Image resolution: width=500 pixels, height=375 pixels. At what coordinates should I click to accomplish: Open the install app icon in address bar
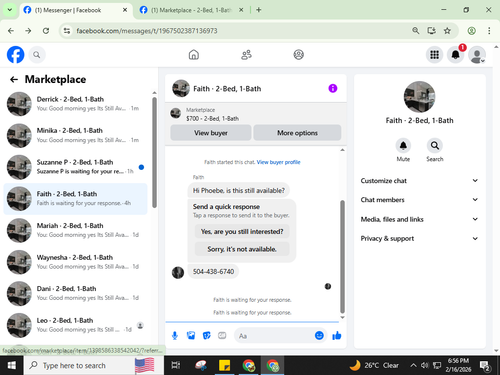click(x=431, y=31)
